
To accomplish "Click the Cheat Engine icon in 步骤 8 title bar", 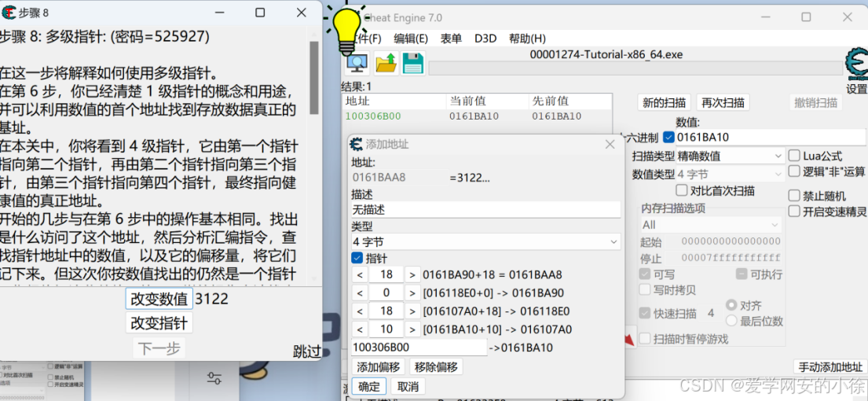I will pyautogui.click(x=9, y=12).
